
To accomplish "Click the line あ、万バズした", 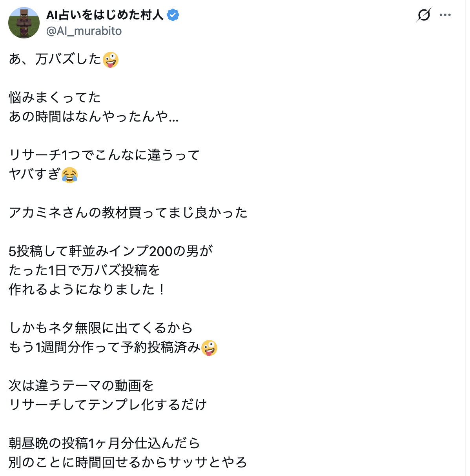I will pyautogui.click(x=55, y=59).
